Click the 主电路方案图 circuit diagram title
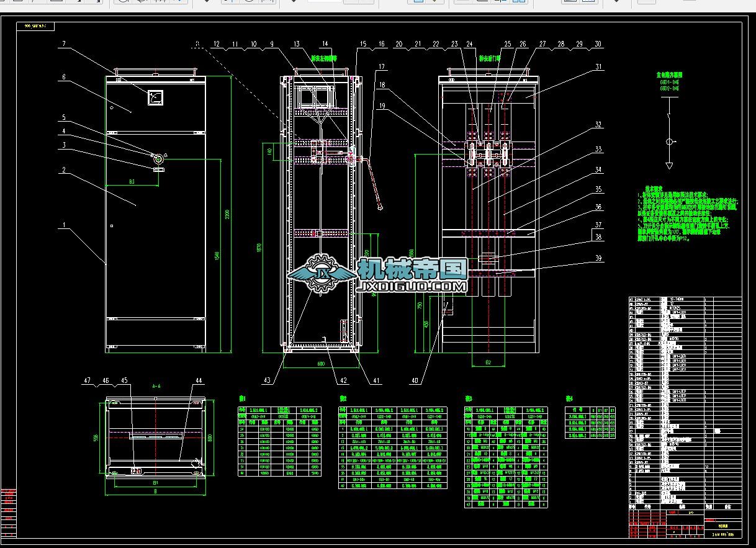 pyautogui.click(x=670, y=74)
